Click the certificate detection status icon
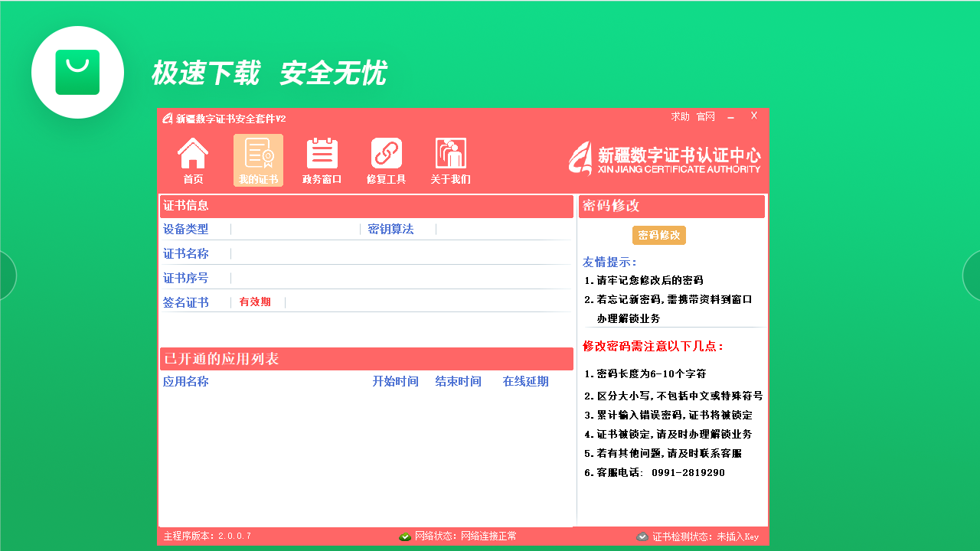The height and width of the screenshot is (551, 980). (x=644, y=536)
